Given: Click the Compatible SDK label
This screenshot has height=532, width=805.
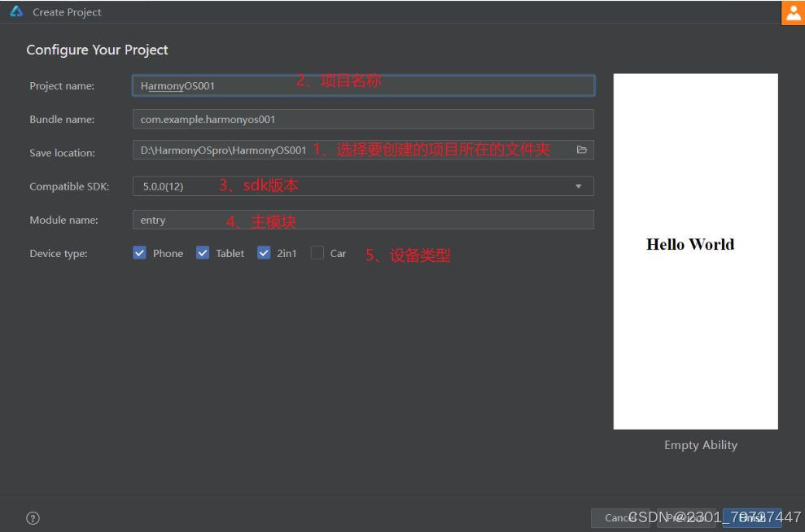Looking at the screenshot, I should (69, 186).
